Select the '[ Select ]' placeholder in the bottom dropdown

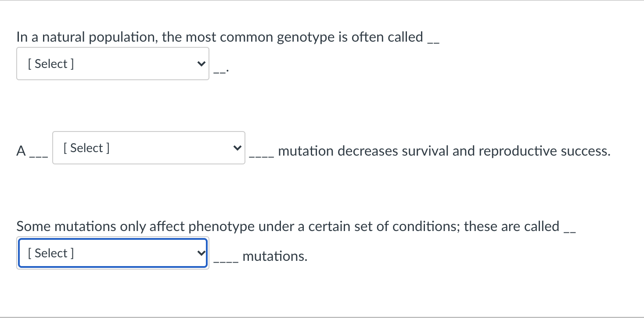coord(51,253)
